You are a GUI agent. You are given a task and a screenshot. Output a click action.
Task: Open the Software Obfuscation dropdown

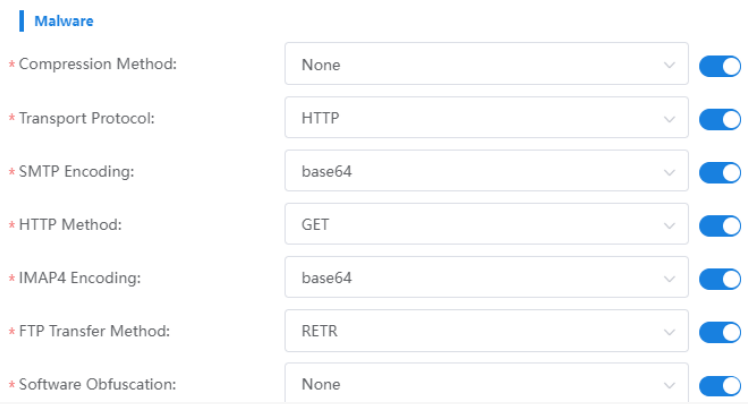[x=486, y=384]
